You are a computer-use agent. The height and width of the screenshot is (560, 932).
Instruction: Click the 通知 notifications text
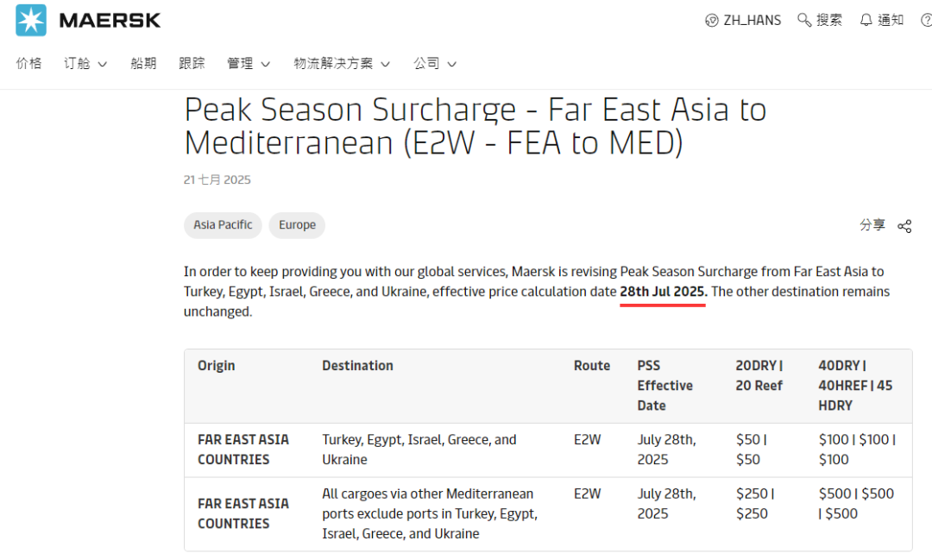[x=891, y=20]
